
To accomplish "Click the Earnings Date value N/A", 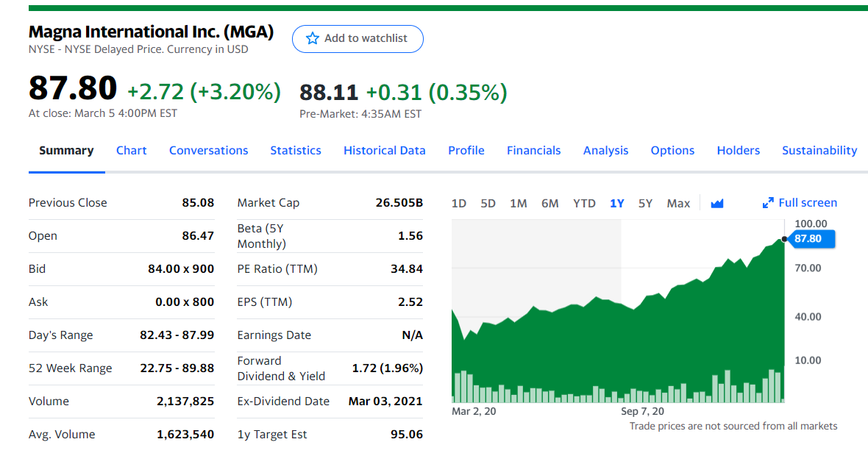I will pyautogui.click(x=413, y=335).
